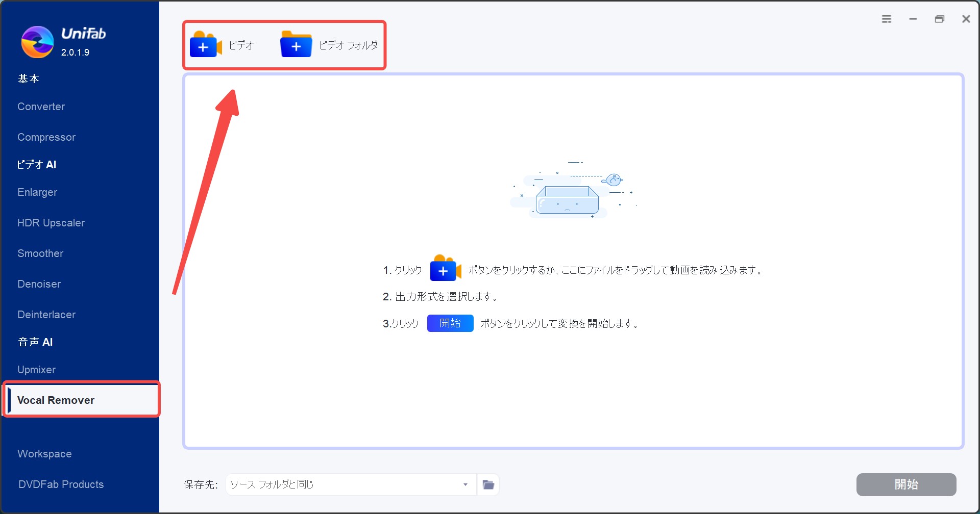The image size is (980, 514).
Task: Select Smoother in sidebar
Action: tap(40, 253)
